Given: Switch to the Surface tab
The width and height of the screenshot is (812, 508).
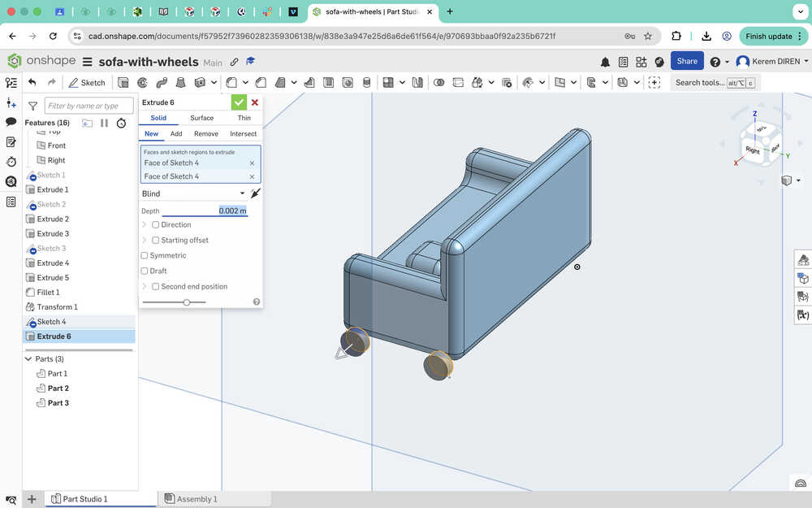Looking at the screenshot, I should pos(201,118).
